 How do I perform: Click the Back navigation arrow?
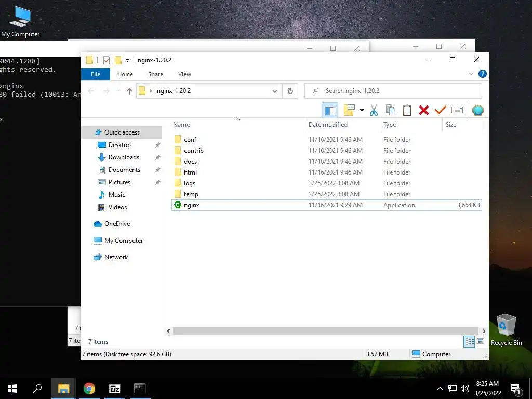tap(91, 91)
